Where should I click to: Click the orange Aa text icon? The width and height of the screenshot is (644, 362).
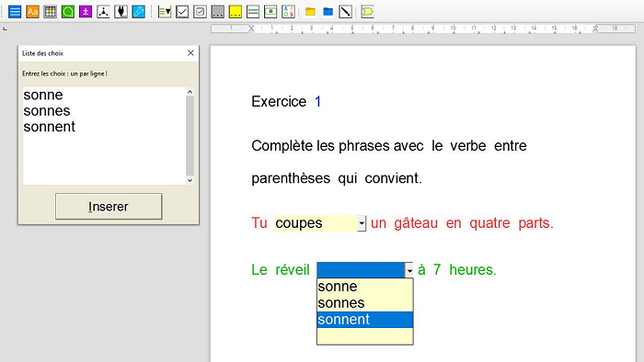32,11
